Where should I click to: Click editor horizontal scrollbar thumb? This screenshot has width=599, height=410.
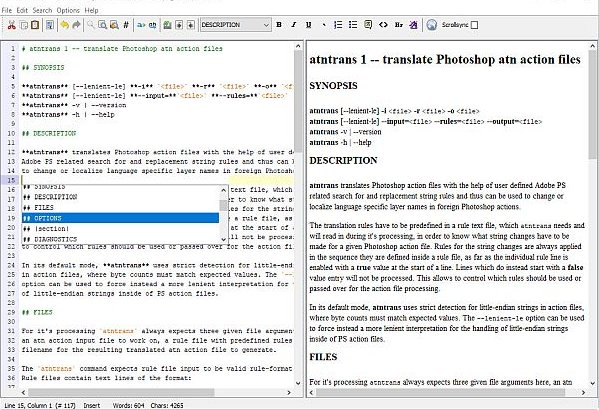click(x=121, y=392)
